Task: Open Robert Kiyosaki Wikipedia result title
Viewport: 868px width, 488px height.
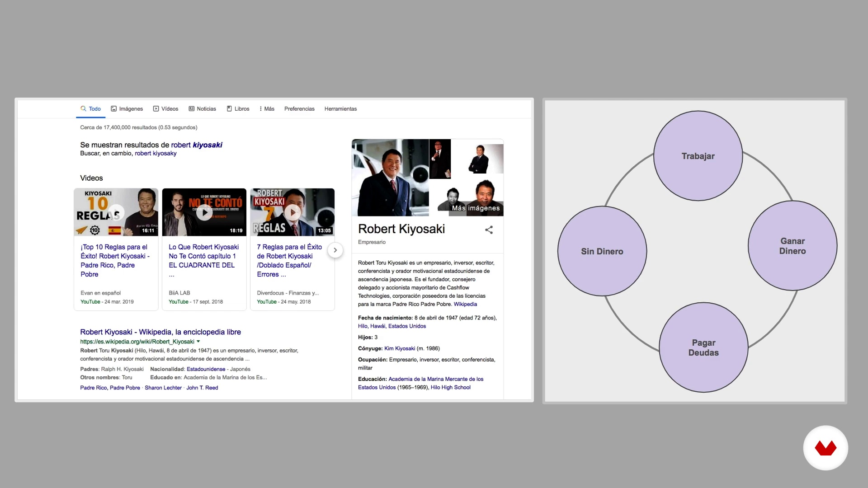Action: pos(160,332)
